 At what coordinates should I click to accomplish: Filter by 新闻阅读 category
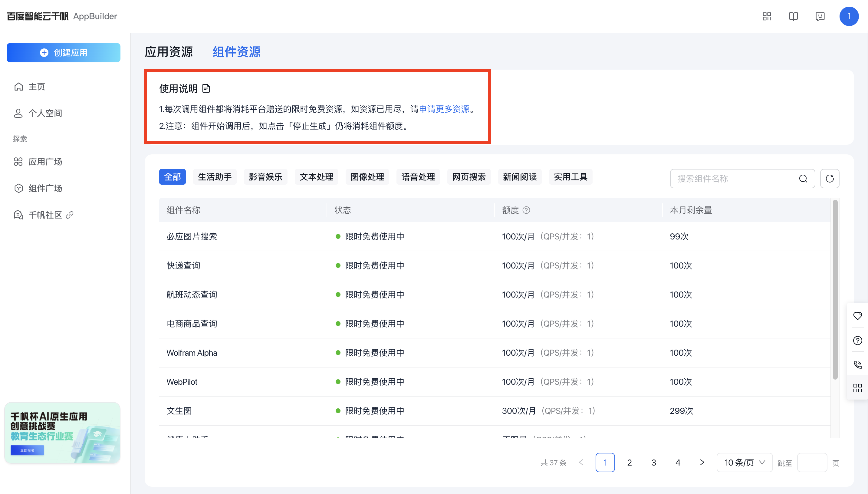(520, 177)
